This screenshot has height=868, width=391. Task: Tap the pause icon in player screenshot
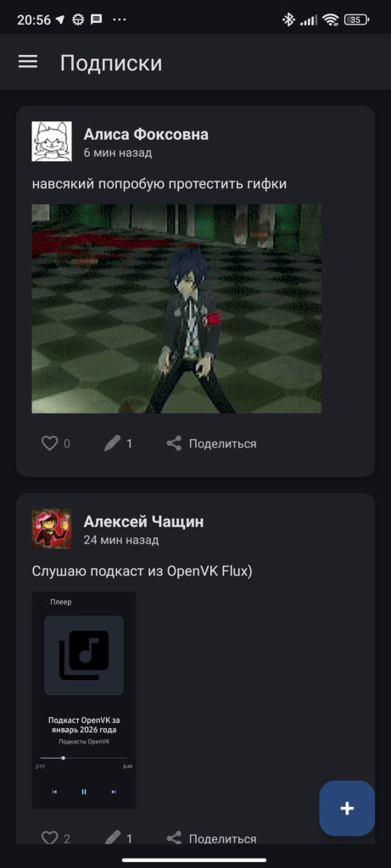pyautogui.click(x=84, y=793)
